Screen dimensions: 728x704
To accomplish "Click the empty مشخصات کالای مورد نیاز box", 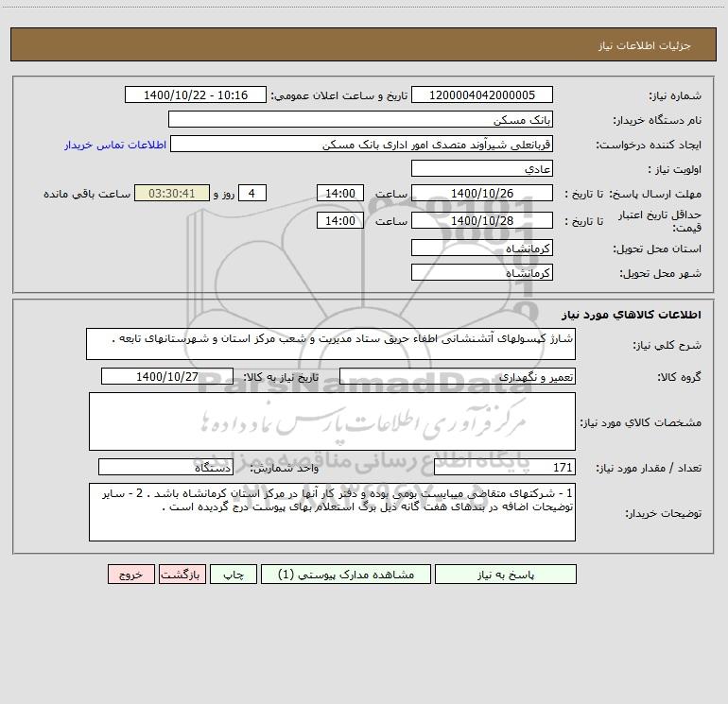I will (x=332, y=421).
